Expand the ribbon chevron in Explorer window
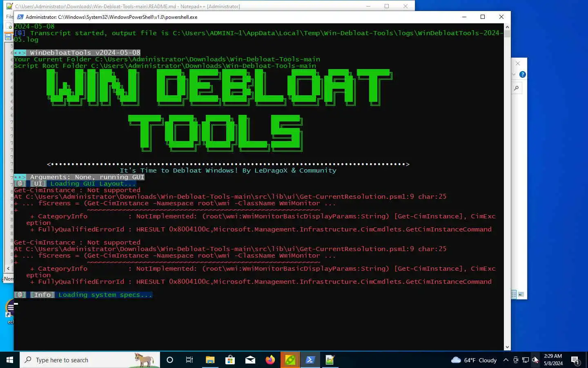The width and height of the screenshot is (588, 368). (514, 74)
